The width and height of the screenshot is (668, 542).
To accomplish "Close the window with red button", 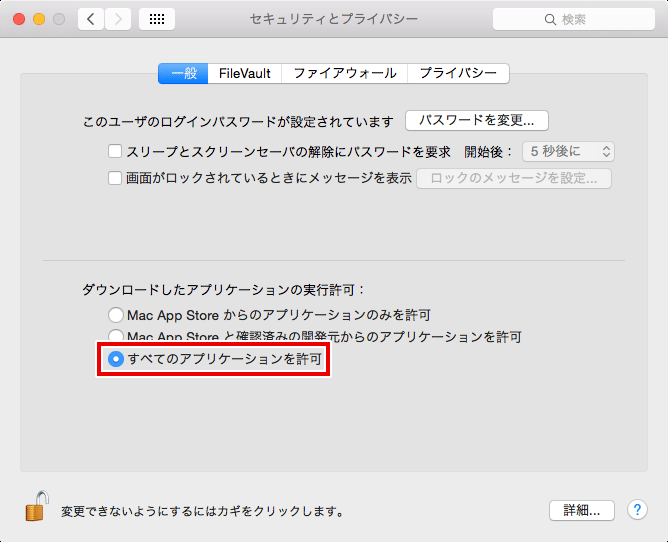I will coord(20,19).
